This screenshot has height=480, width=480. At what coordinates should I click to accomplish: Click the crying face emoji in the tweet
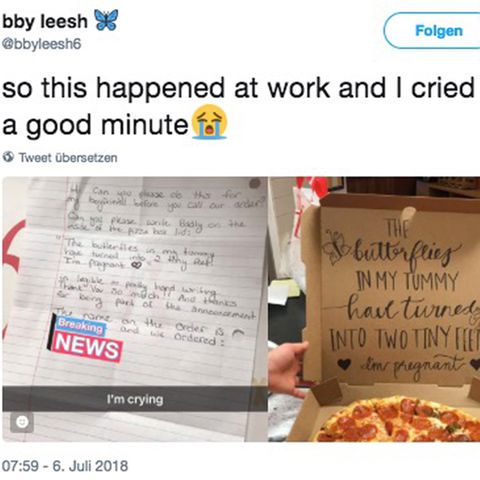click(210, 121)
